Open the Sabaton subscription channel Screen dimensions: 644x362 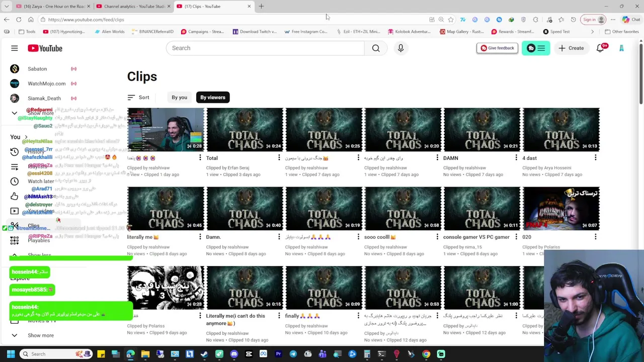click(43, 69)
